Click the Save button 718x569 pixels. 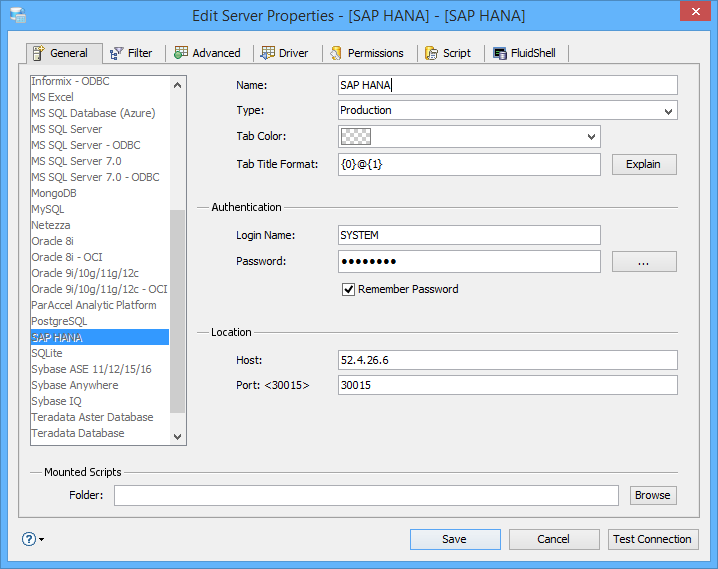tap(455, 539)
